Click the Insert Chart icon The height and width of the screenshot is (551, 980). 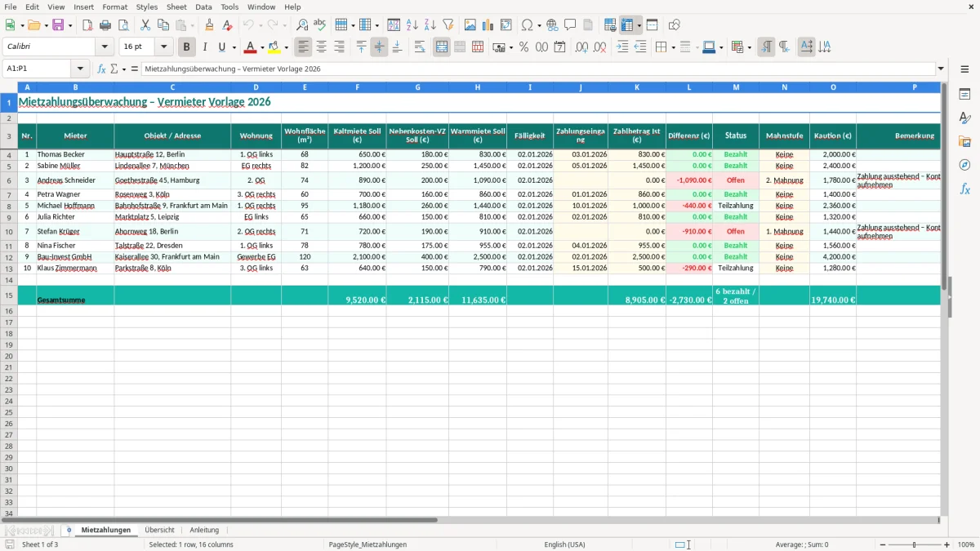tap(488, 25)
